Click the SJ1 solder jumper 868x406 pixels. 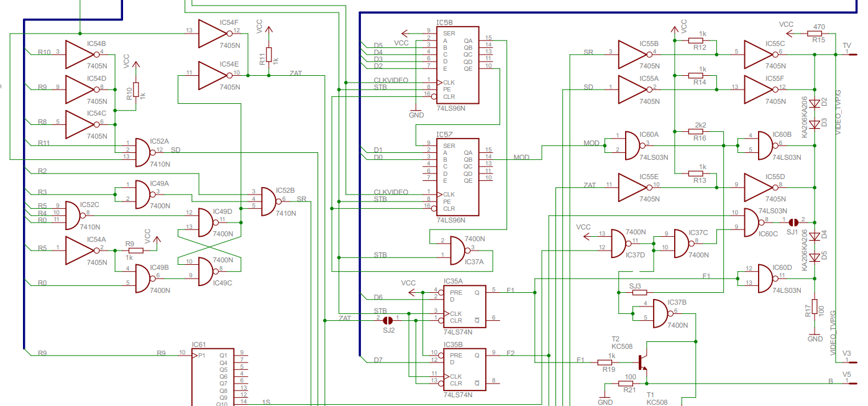point(793,222)
